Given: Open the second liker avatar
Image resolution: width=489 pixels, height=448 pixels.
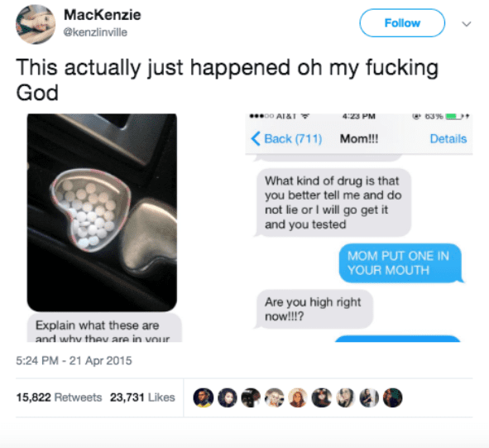Looking at the screenshot, I should click(x=227, y=397).
